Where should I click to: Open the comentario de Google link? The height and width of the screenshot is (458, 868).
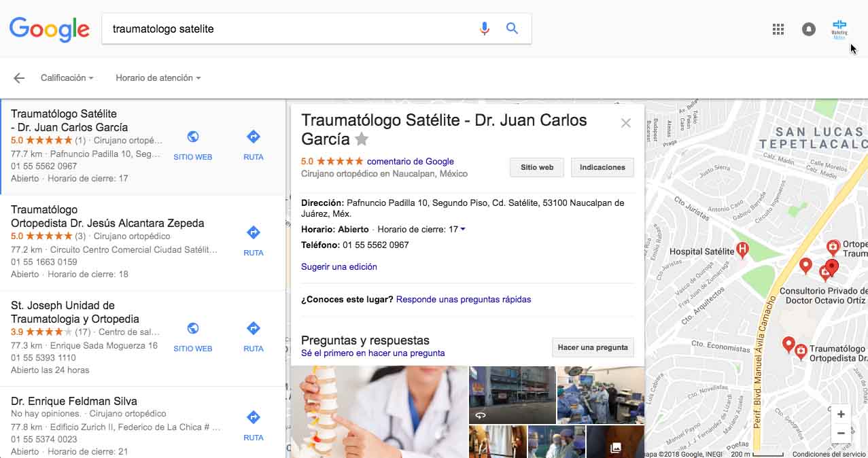411,162
